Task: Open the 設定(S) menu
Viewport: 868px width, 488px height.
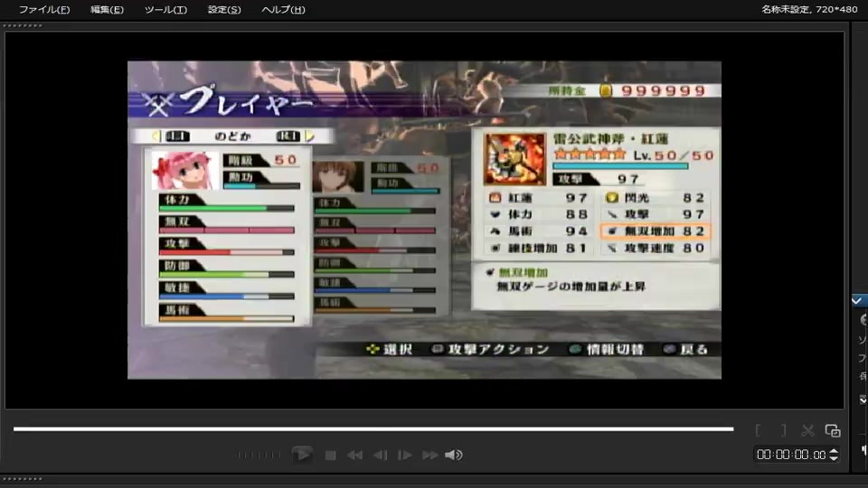Action: [224, 9]
